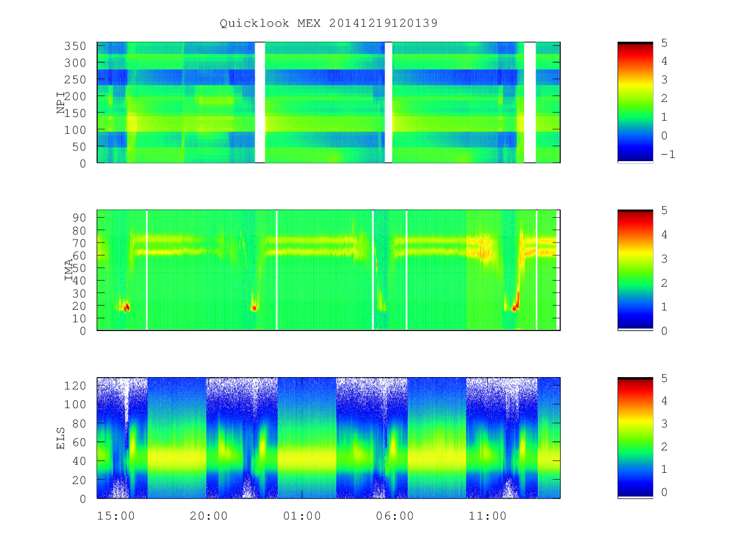Select the ELS y-axis label
Image resolution: width=747 pixels, height=560 pixels.
click(61, 438)
